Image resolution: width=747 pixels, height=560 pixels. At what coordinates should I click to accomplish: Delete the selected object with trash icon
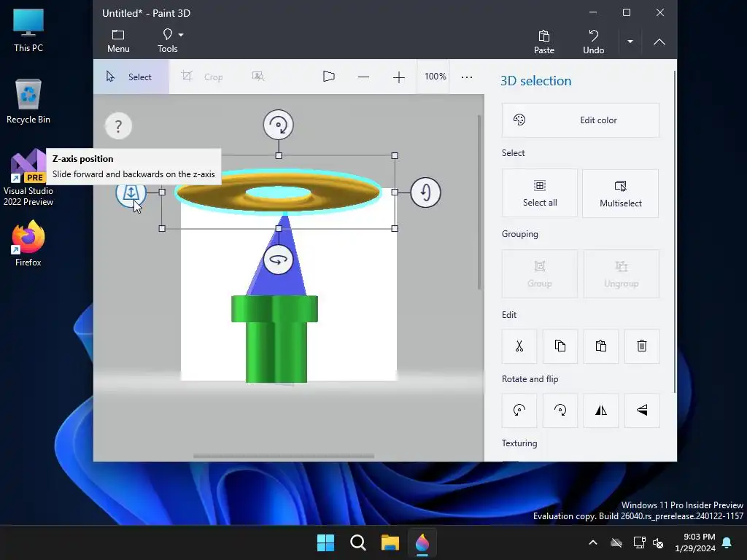(642, 346)
